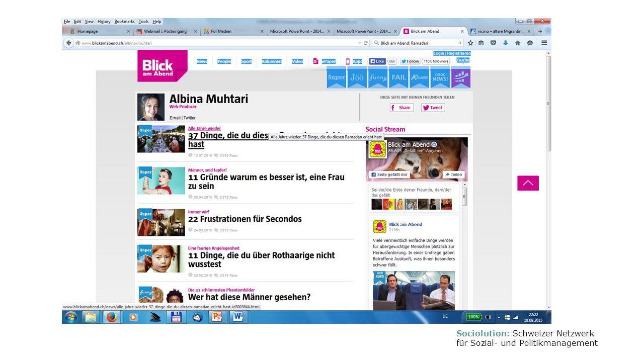
Task: Open the Sport navigation link
Action: point(246,61)
